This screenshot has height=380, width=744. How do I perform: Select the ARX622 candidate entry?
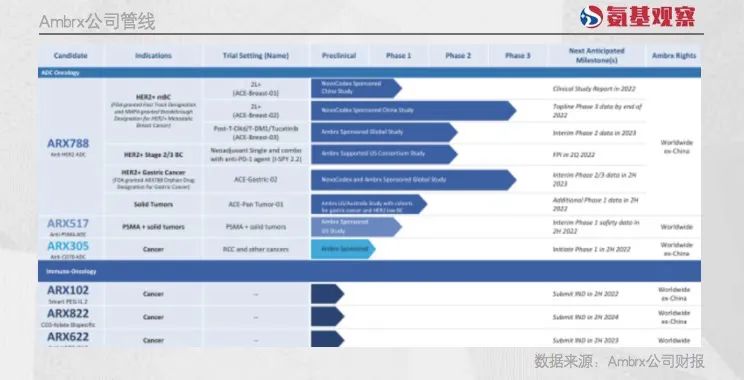coord(68,337)
